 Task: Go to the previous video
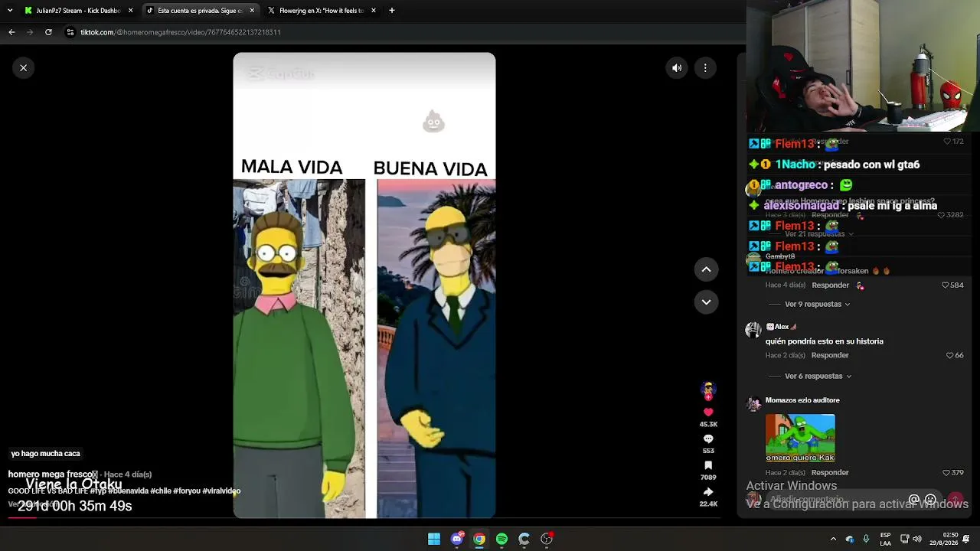point(706,269)
